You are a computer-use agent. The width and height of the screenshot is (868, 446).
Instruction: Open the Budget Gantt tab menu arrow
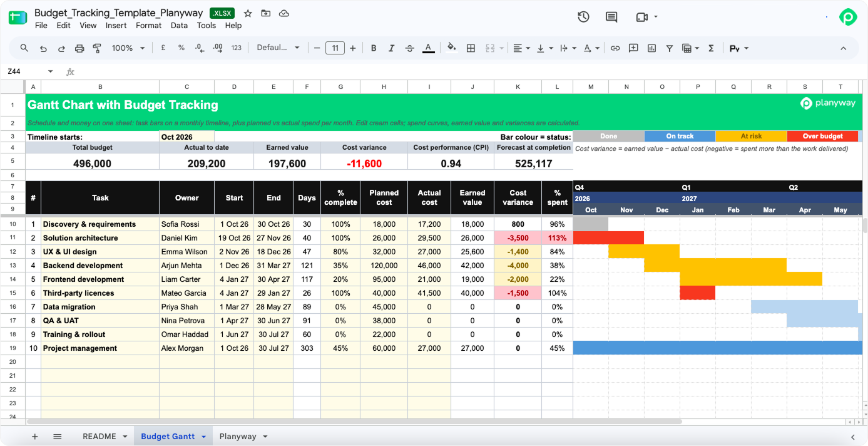tap(203, 437)
